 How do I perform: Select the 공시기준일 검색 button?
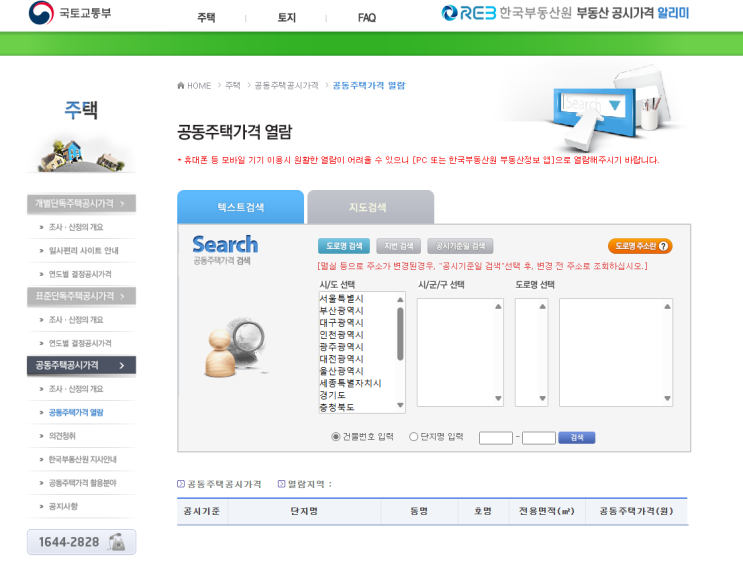point(460,246)
